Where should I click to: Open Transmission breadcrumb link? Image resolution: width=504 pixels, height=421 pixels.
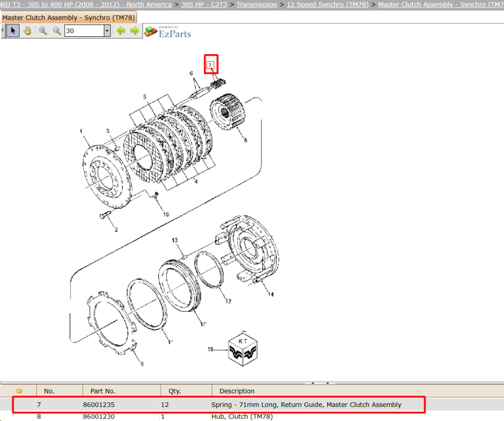tap(257, 5)
